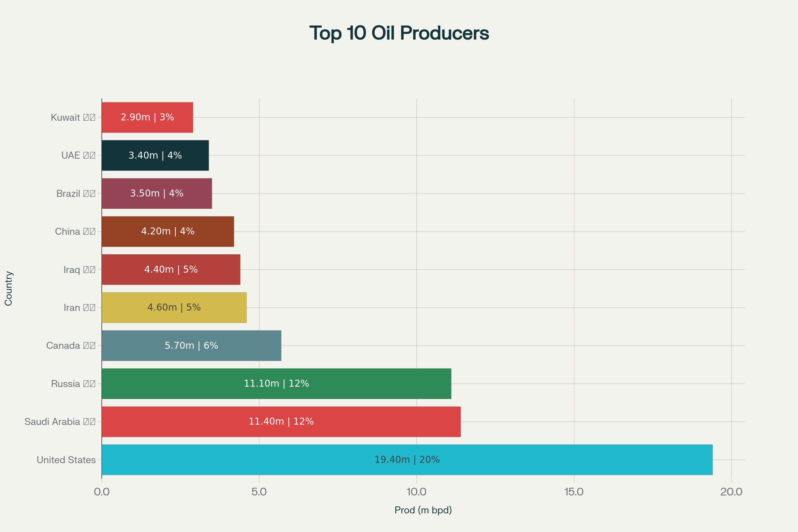Click the Iraq 4.40m bar

[171, 269]
